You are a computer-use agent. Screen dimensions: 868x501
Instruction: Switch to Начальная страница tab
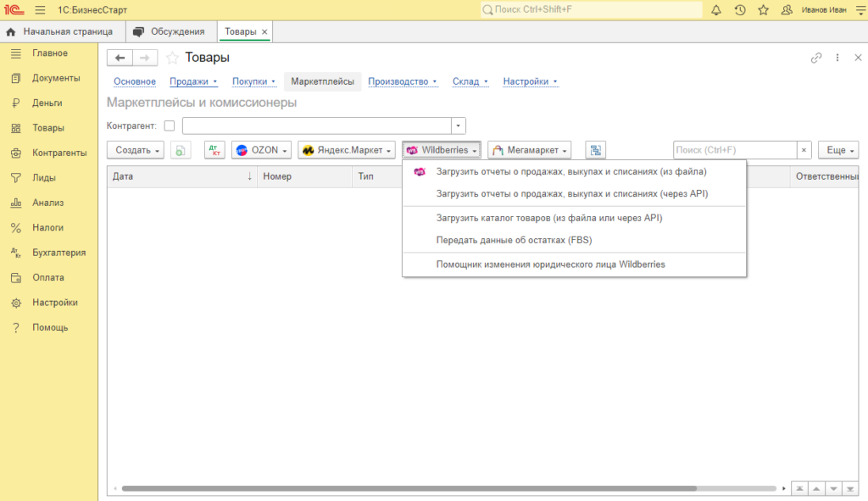pos(63,31)
